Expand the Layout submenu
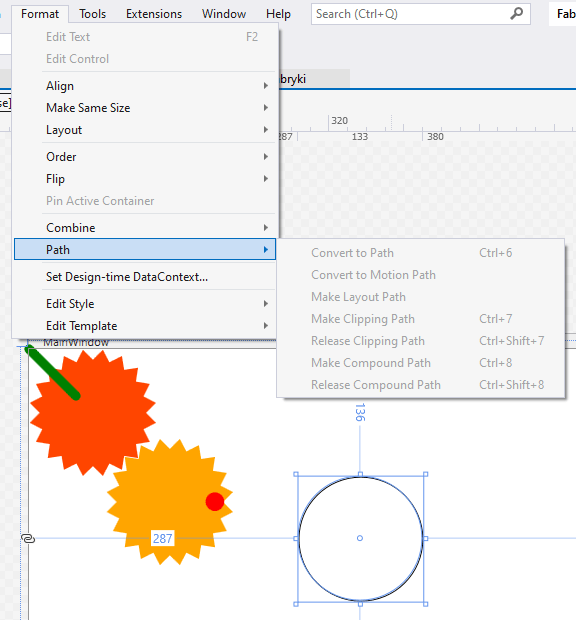The width and height of the screenshot is (576, 620). (x=145, y=130)
